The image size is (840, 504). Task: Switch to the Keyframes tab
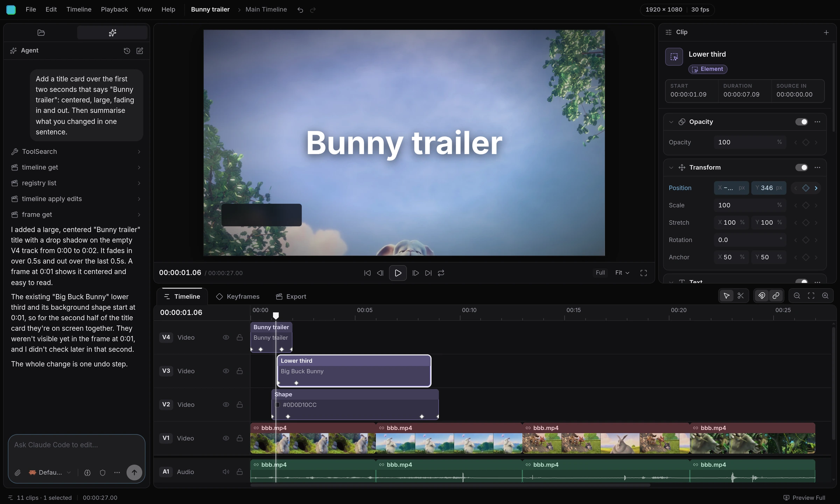(238, 296)
